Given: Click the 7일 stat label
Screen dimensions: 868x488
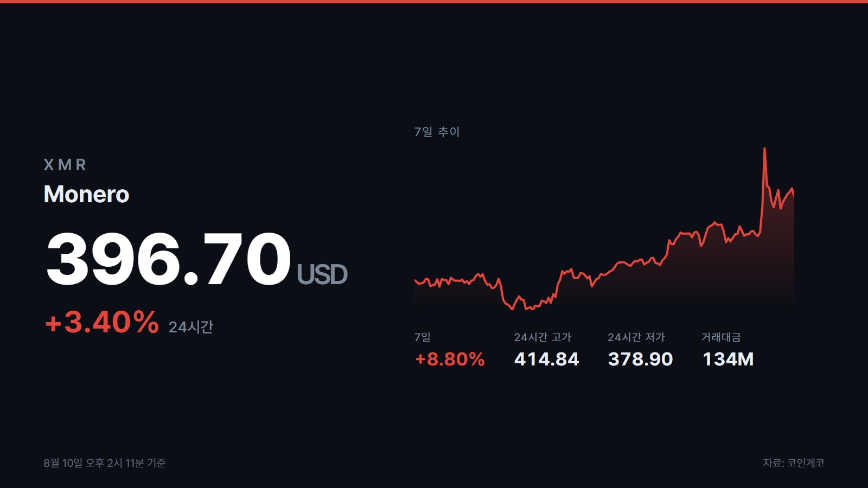Looking at the screenshot, I should [x=423, y=337].
